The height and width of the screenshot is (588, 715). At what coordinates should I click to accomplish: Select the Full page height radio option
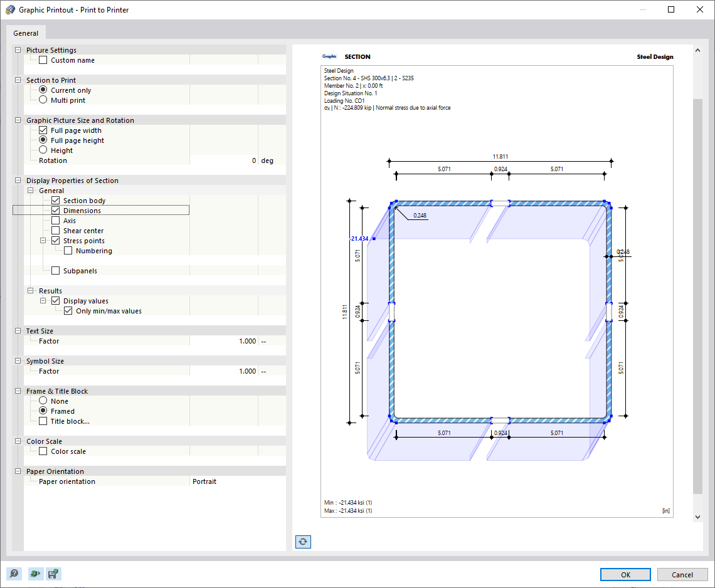pyautogui.click(x=43, y=140)
